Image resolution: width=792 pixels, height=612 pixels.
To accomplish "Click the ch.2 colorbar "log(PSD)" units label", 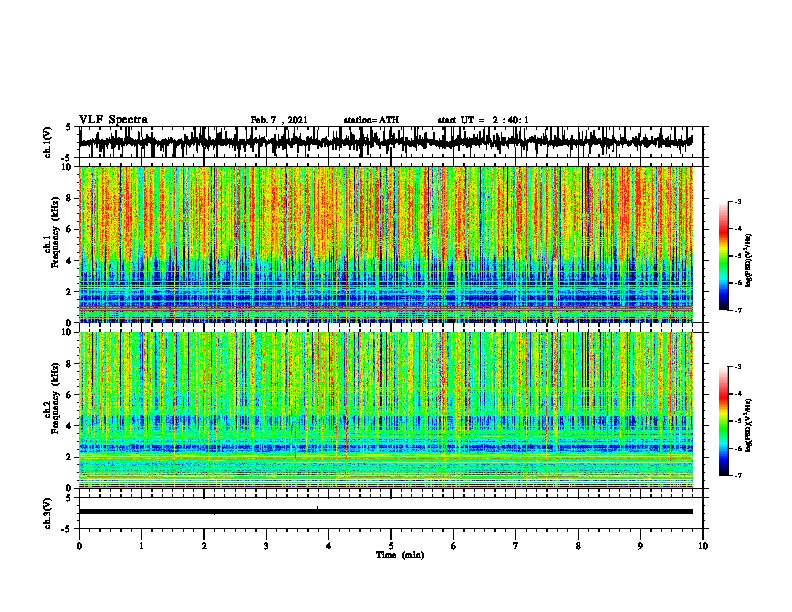I will point(749,426).
